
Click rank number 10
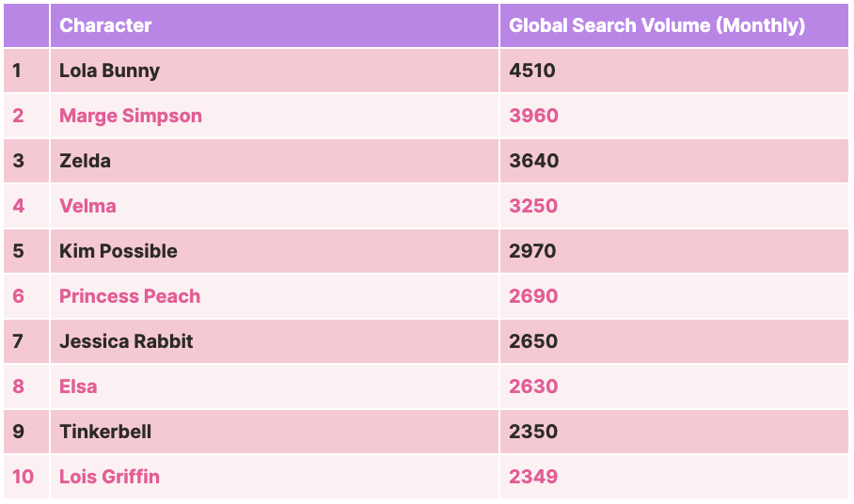coord(23,478)
